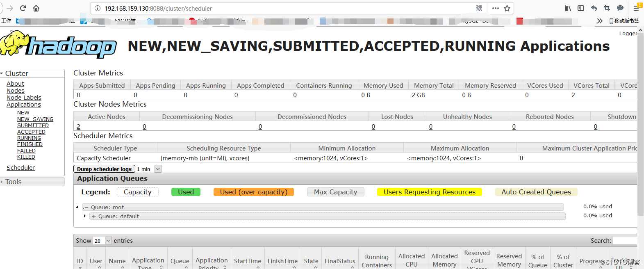Open the browser hamburger menu
644x269 pixels.
pyautogui.click(x=637, y=8)
